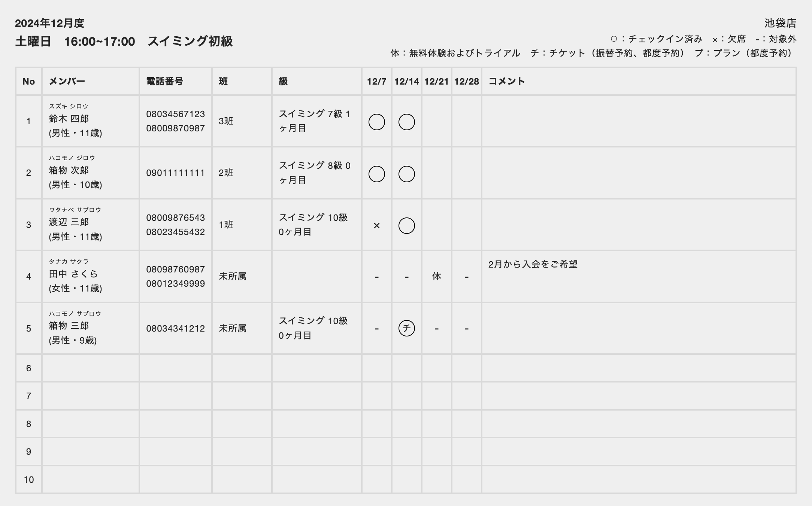Click the comment 2月から入会をご希望
Image resolution: width=812 pixels, height=506 pixels.
[x=533, y=264]
